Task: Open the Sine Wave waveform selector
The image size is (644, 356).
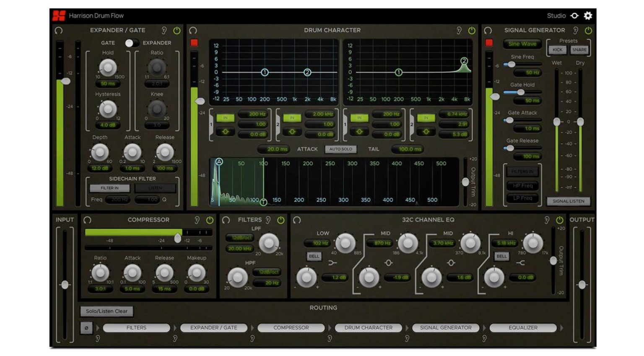Action: click(522, 43)
